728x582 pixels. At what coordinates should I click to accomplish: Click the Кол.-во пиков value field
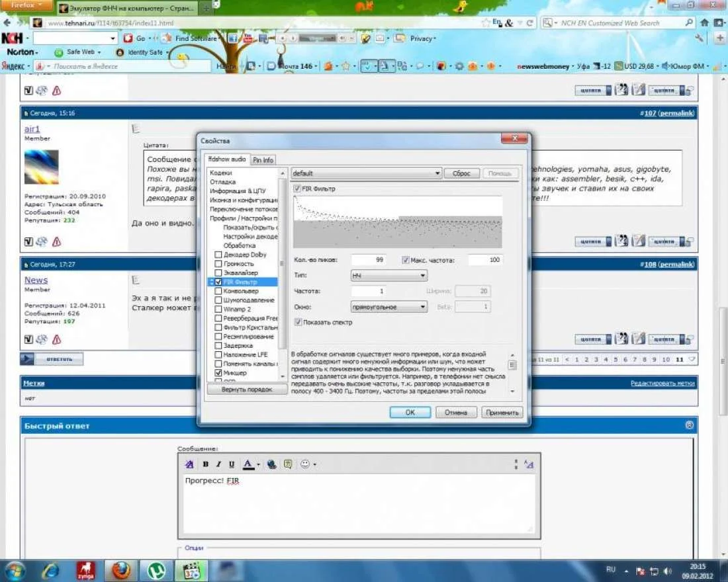pyautogui.click(x=369, y=260)
